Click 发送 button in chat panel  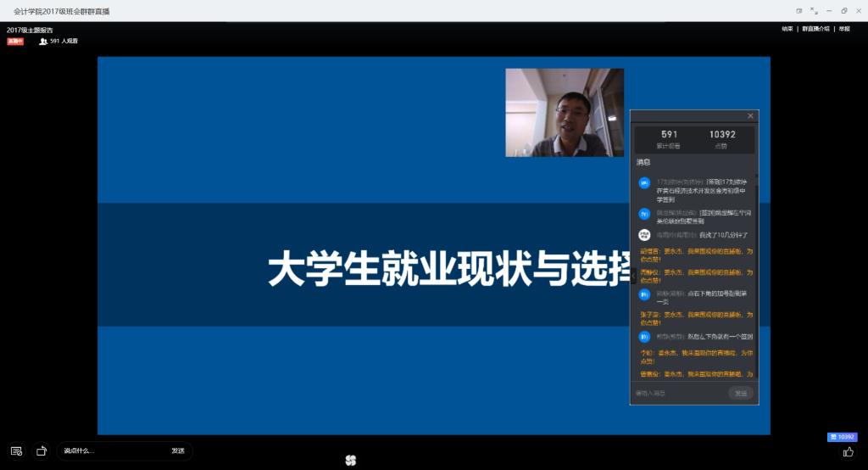click(740, 393)
